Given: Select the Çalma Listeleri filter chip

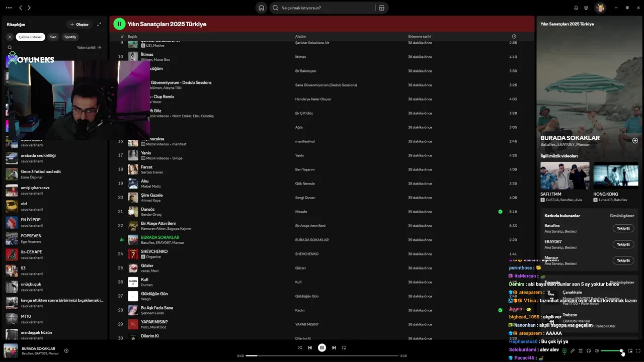Looking at the screenshot, I should click(31, 37).
